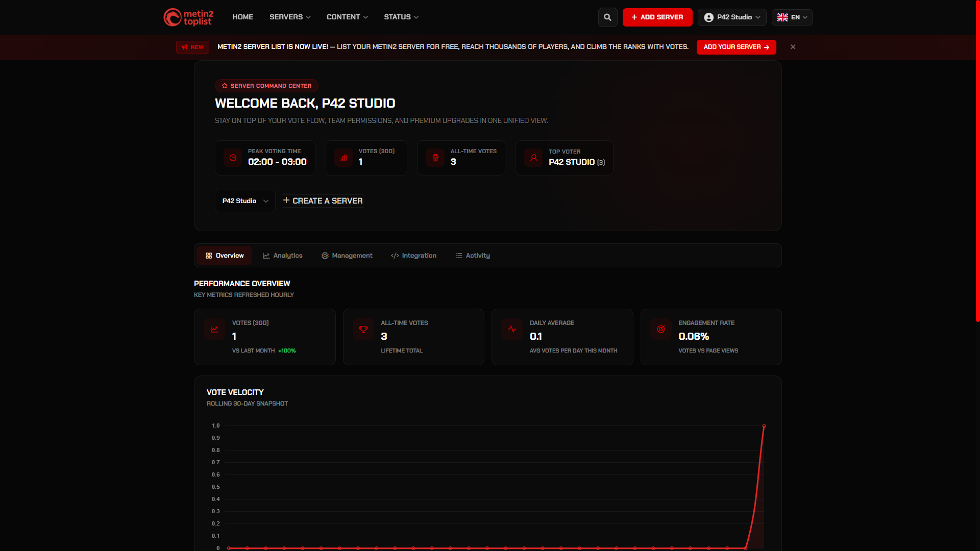Click the megaphone NEW badge
The height and width of the screenshot is (551, 980).
(192, 47)
